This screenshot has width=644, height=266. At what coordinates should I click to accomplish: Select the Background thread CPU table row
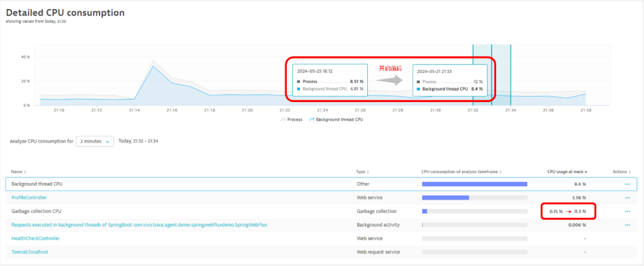point(179,184)
